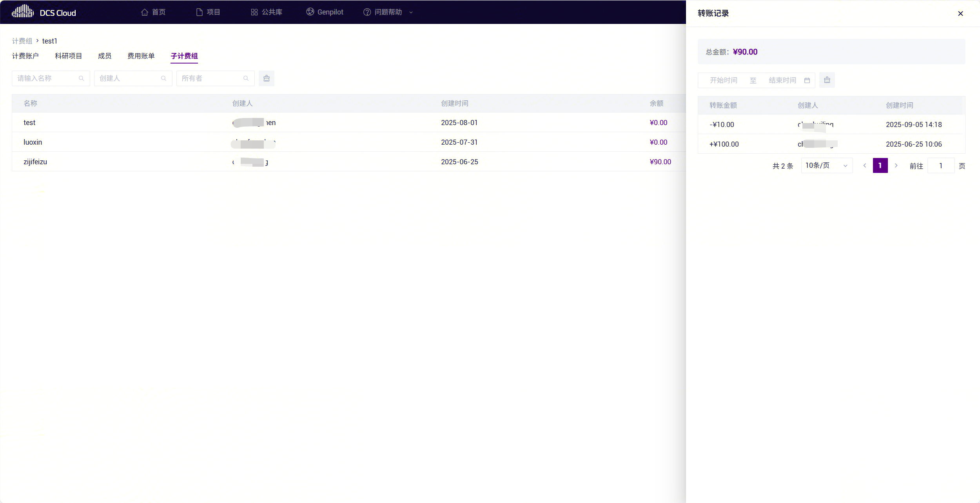Expand the 10条/页 page size dropdown

[827, 165]
